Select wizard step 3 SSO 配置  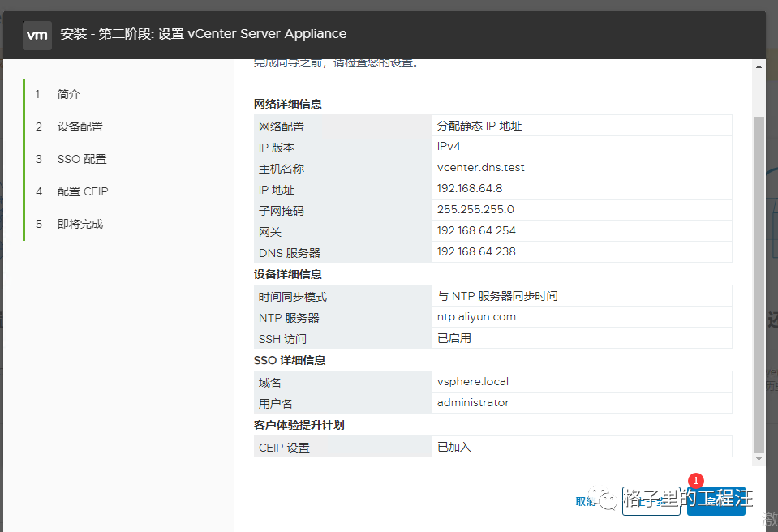(82, 159)
